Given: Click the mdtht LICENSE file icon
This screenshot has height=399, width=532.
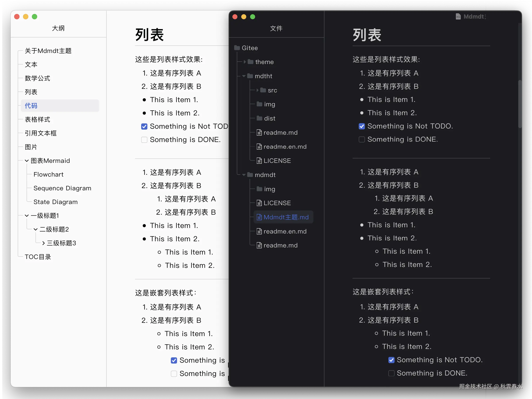Looking at the screenshot, I should tap(259, 161).
